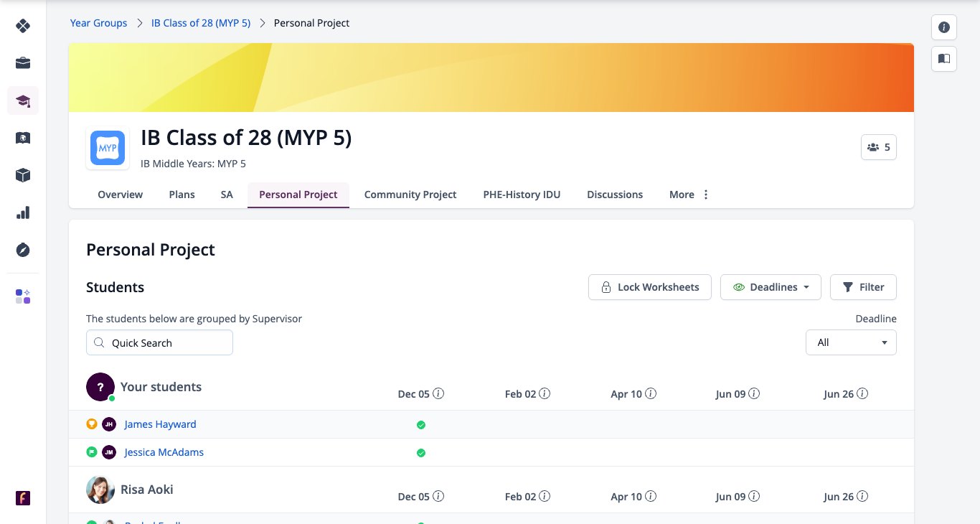Image resolution: width=980 pixels, height=524 pixels.
Task: Click the info icon at top right
Action: (x=944, y=27)
